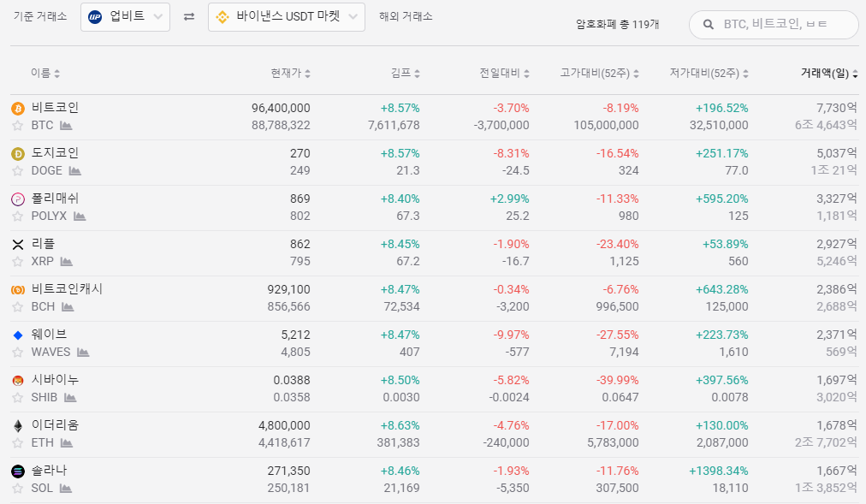Open the chart icon next to WAVES
The image size is (866, 504).
[x=83, y=352]
